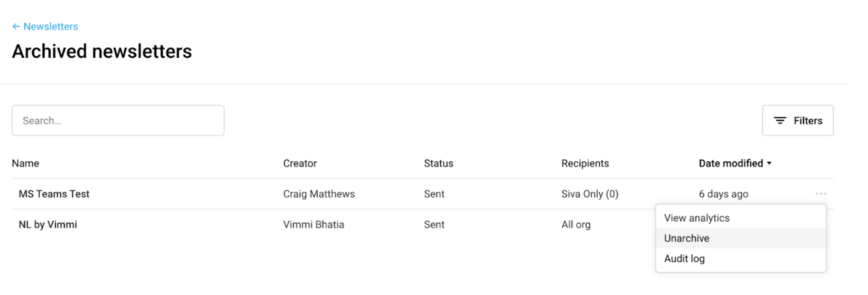Focus the Search newsletters input field
This screenshot has height=295, width=868.
point(118,121)
